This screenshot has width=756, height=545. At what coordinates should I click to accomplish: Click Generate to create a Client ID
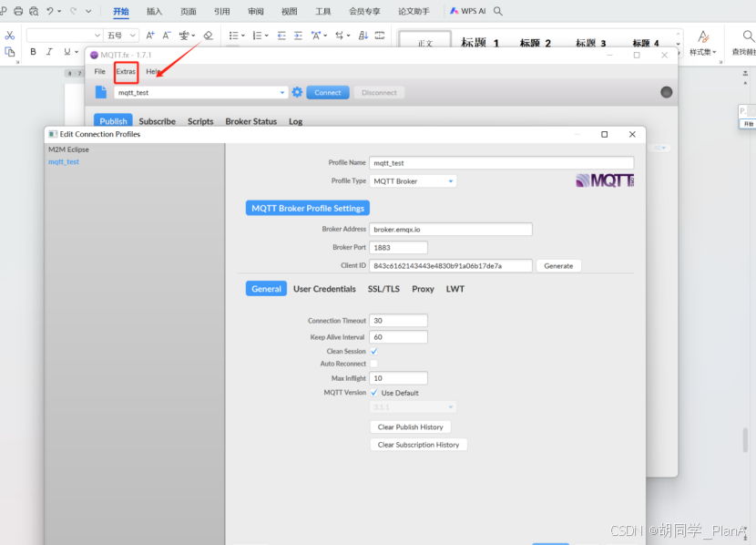tap(559, 266)
